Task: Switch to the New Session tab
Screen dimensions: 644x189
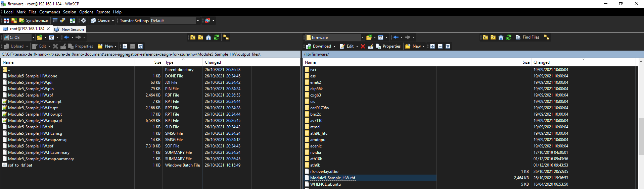Action: click(70, 29)
